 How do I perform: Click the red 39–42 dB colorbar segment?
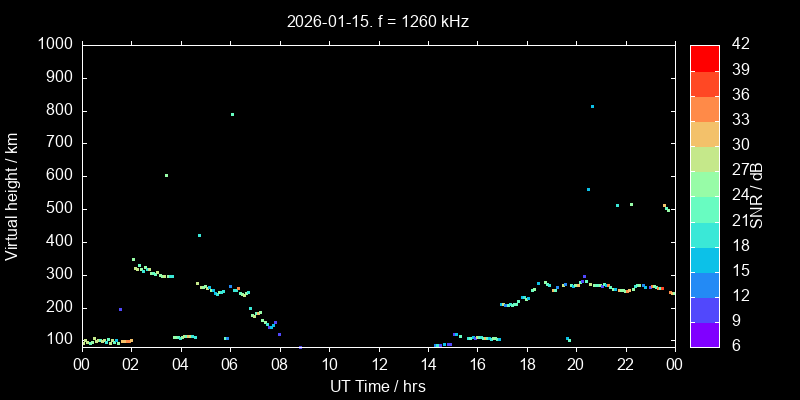pyautogui.click(x=704, y=58)
